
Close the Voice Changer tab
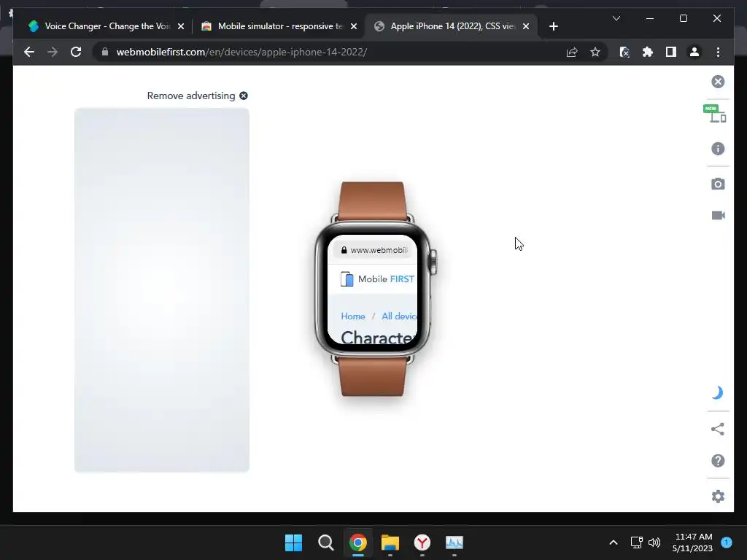point(181,26)
